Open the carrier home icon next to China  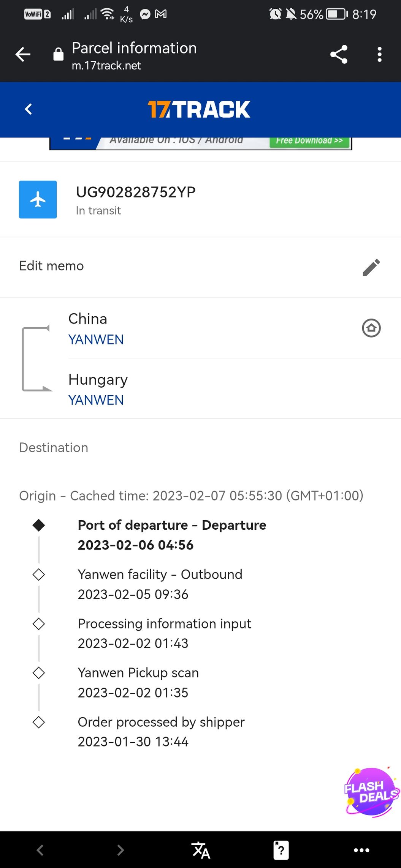[371, 328]
